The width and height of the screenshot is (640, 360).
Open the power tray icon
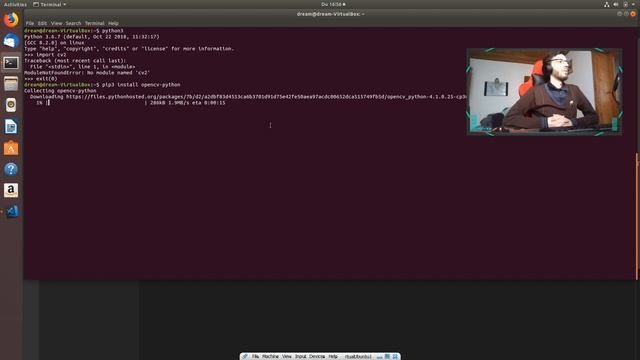click(625, 4)
